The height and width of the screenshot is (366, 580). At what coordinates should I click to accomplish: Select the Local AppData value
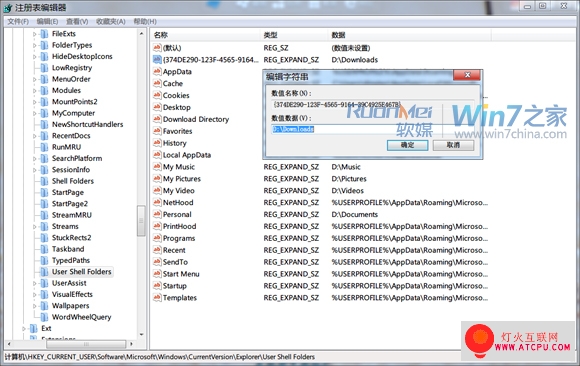click(187, 155)
